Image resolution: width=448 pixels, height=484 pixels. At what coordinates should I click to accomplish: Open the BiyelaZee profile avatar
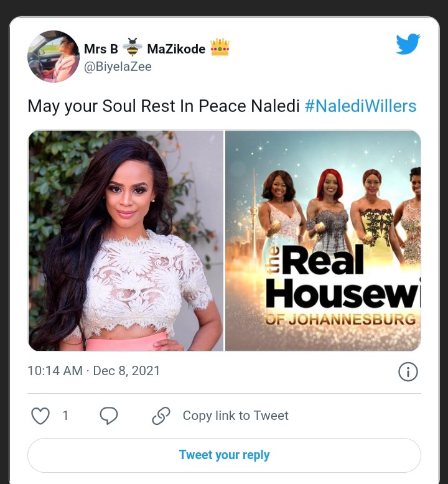(x=54, y=56)
